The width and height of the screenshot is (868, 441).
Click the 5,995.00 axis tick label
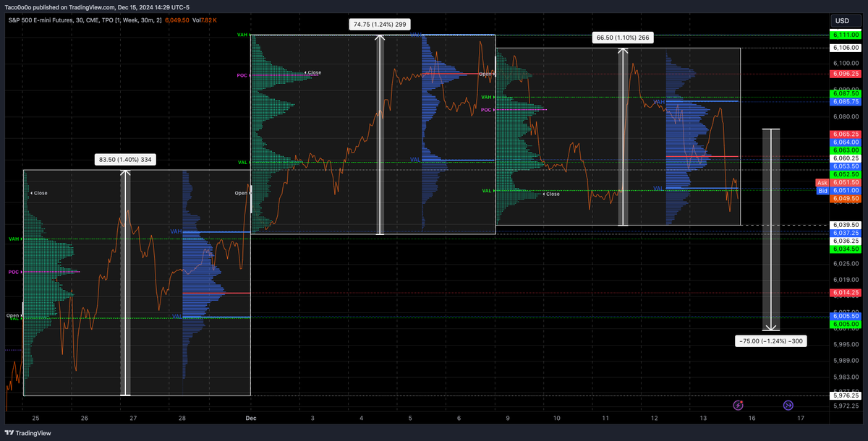tap(846, 346)
